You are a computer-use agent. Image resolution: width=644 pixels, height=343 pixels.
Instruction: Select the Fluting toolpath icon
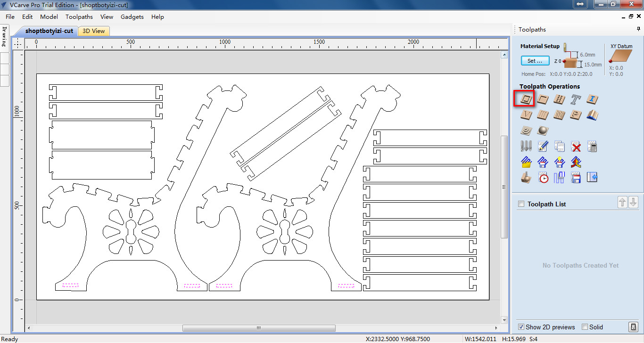pos(543,115)
